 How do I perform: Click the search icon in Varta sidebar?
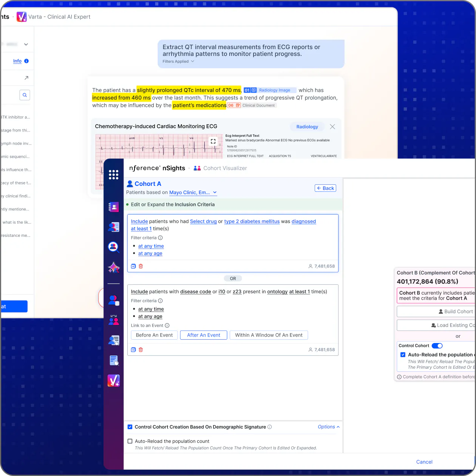pos(25,95)
